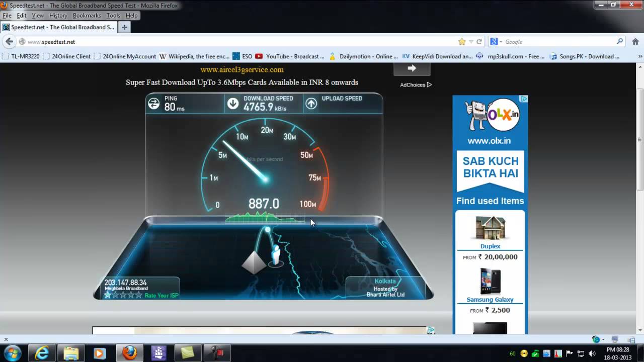Click the pyramid server marker on map
Image resolution: width=644 pixels, height=362 pixels.
click(254, 263)
